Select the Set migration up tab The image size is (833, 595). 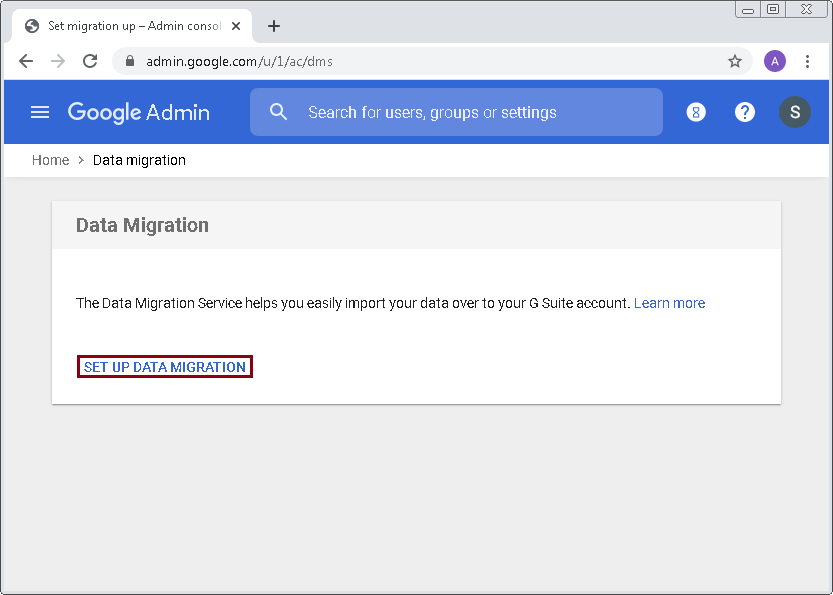[132, 26]
